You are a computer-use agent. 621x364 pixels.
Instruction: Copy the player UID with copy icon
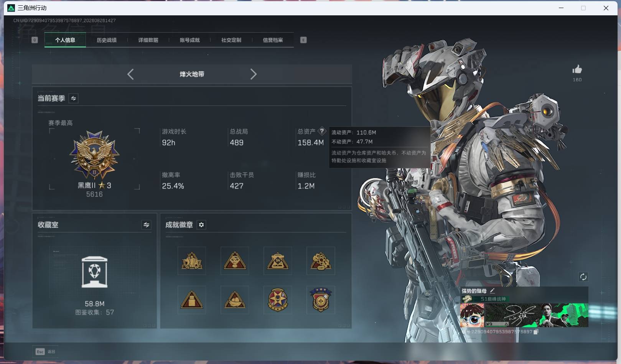pyautogui.click(x=536, y=332)
